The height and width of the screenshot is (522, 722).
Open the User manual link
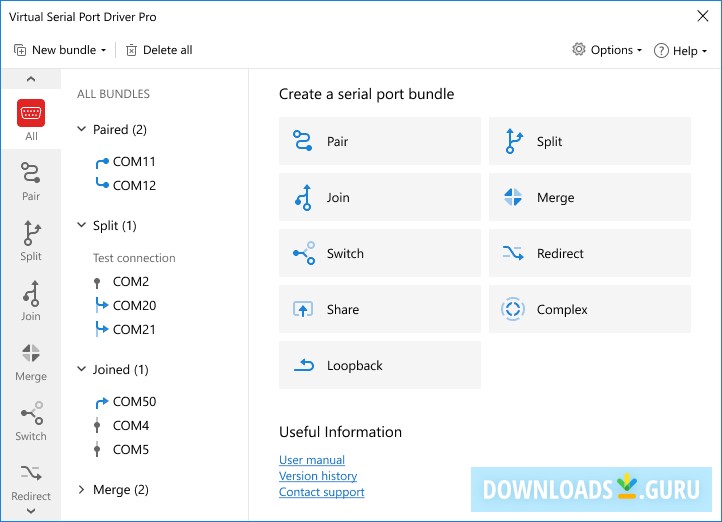(312, 460)
